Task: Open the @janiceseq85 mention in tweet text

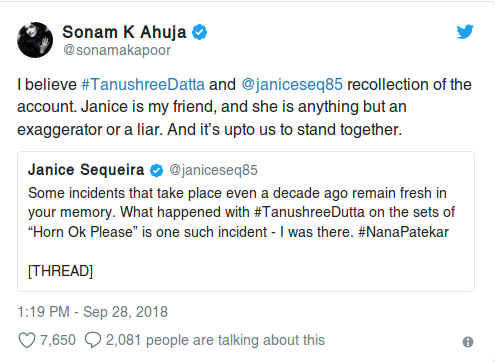Action: click(x=292, y=84)
